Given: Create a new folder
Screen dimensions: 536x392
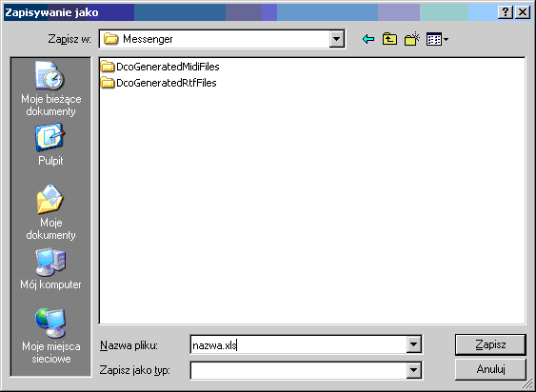Looking at the screenshot, I should pos(412,39).
